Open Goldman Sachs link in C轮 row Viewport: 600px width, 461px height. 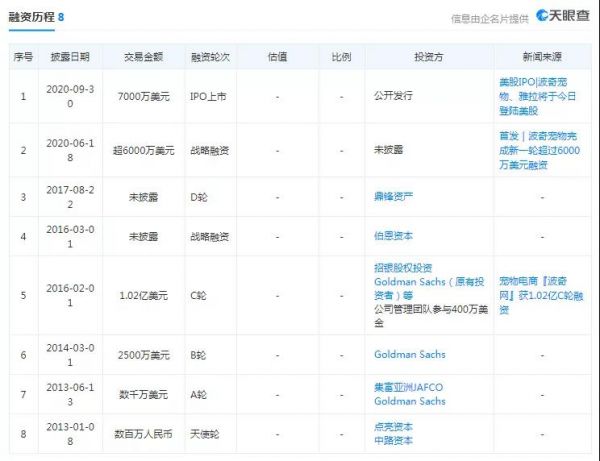(429, 288)
